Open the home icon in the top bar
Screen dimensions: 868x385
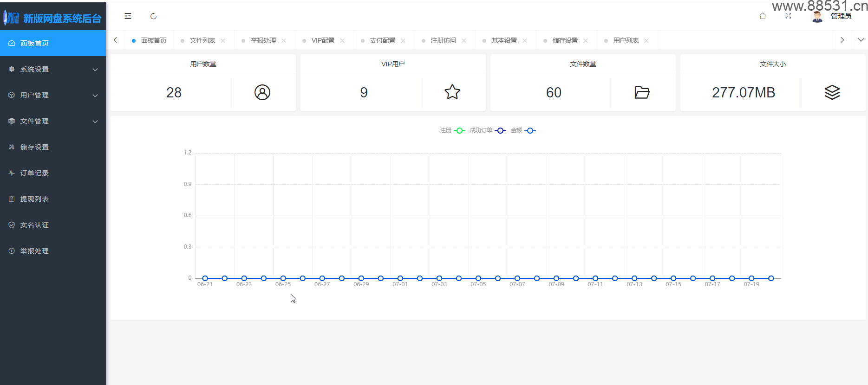763,16
